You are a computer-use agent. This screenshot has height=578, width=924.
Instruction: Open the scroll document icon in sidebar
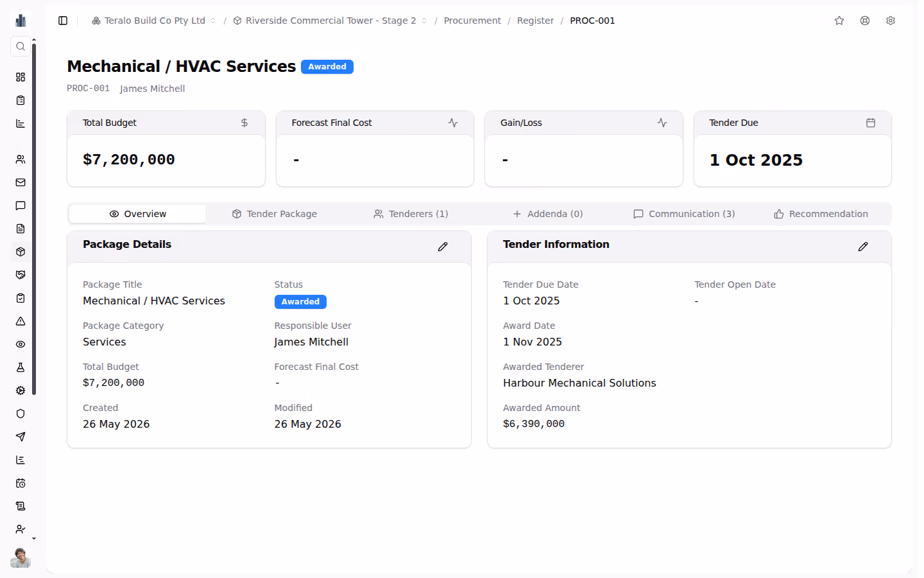point(21,506)
